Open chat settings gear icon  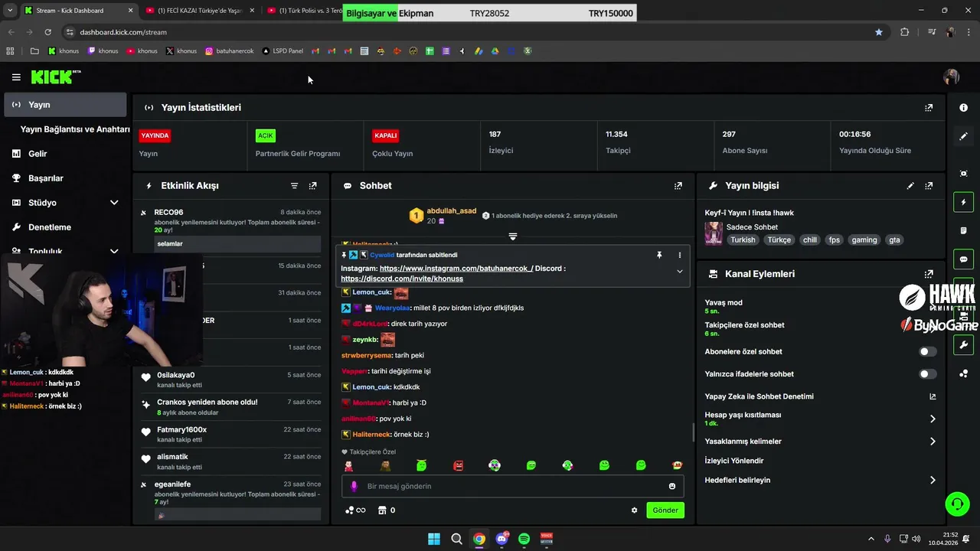coord(634,510)
